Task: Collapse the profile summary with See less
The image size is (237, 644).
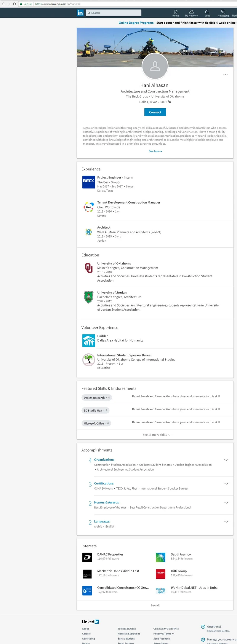Action: (x=155, y=151)
